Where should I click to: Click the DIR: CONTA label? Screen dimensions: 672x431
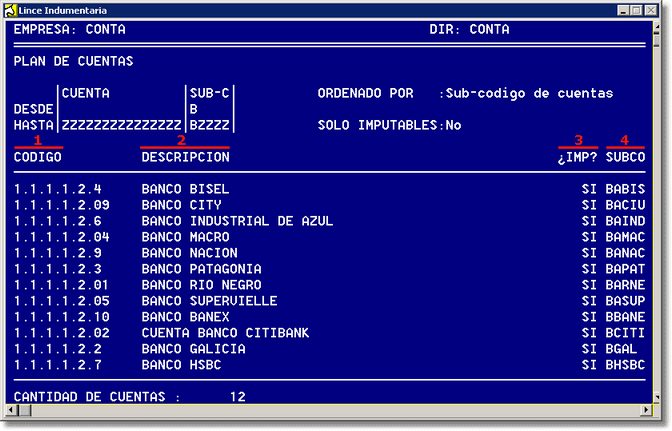click(x=470, y=30)
